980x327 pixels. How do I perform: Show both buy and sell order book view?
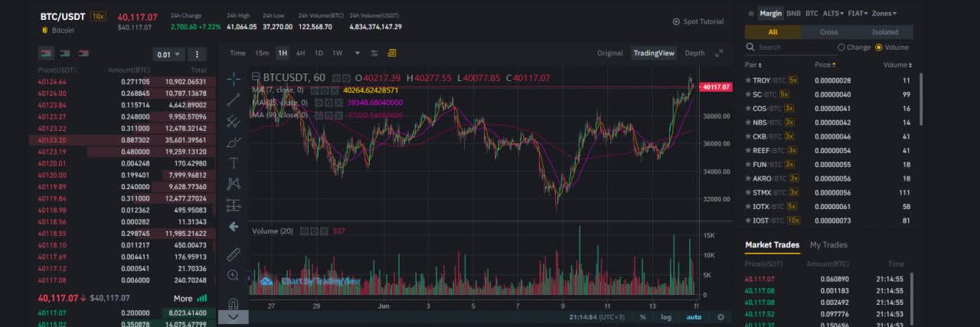[47, 54]
